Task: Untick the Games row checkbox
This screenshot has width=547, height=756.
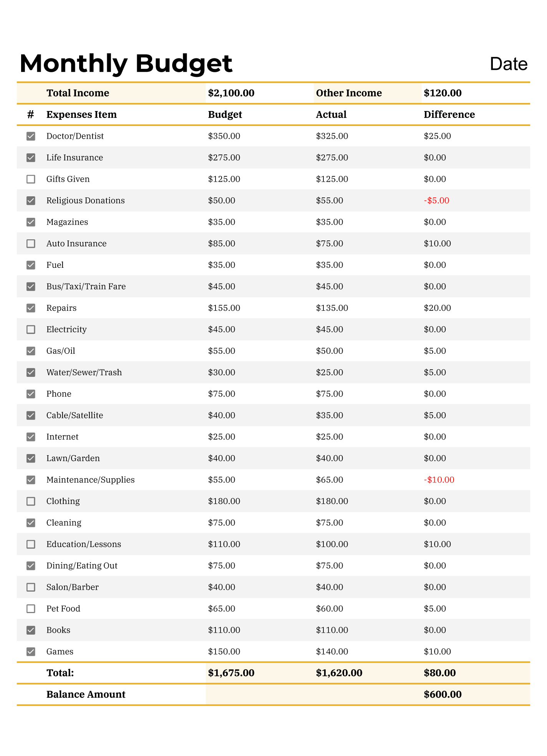Action: coord(31,652)
